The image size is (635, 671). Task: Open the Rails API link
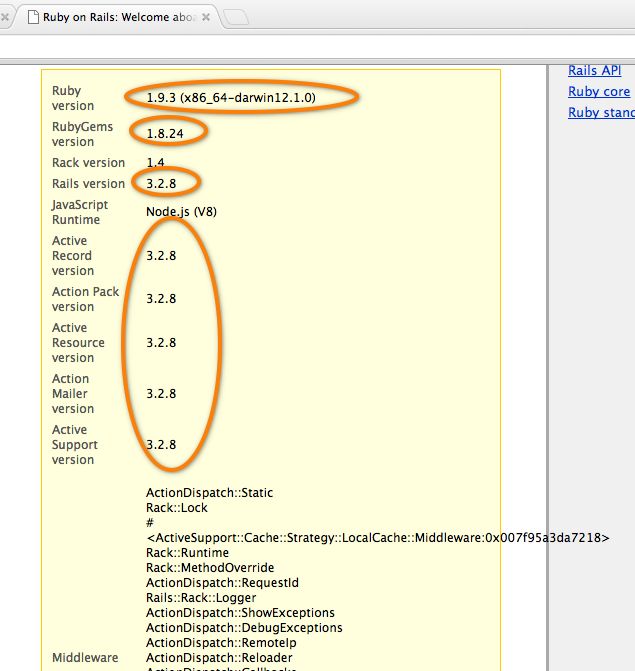[594, 71]
